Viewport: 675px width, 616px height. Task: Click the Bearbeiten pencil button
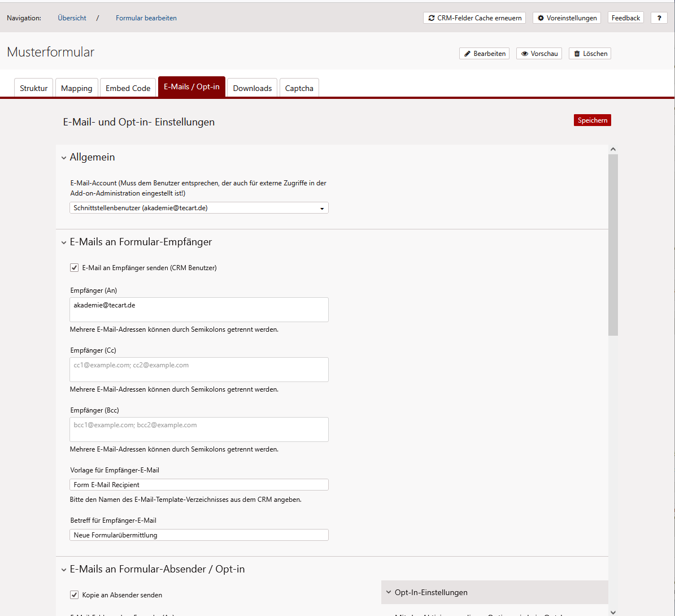484,54
